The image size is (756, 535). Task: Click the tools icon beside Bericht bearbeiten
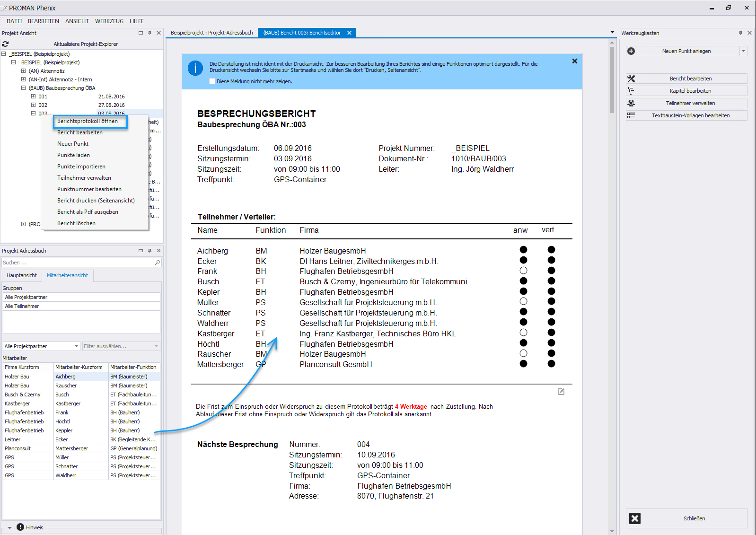point(631,79)
